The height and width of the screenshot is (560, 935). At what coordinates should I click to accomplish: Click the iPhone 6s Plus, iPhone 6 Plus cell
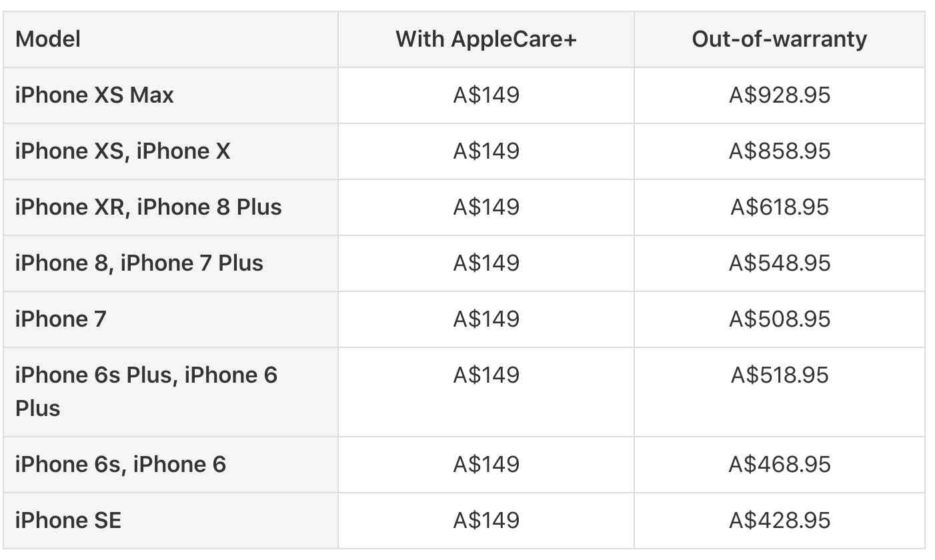click(170, 392)
